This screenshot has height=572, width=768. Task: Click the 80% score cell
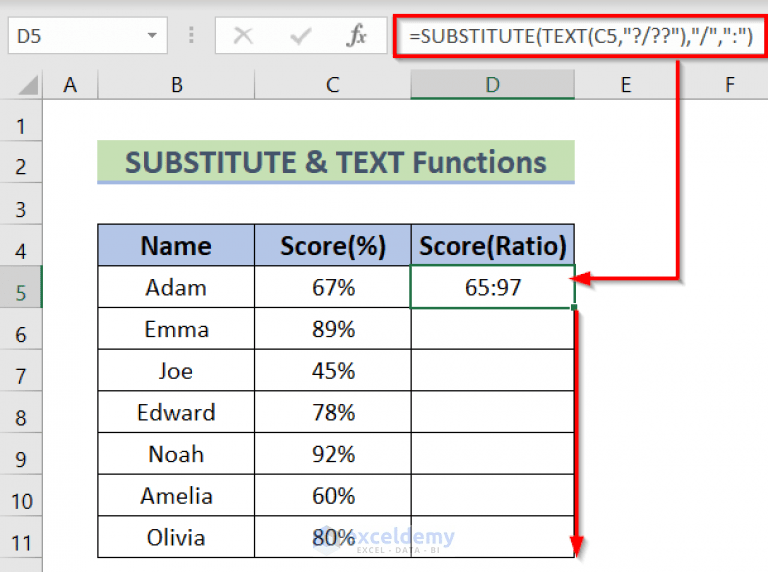coord(333,537)
